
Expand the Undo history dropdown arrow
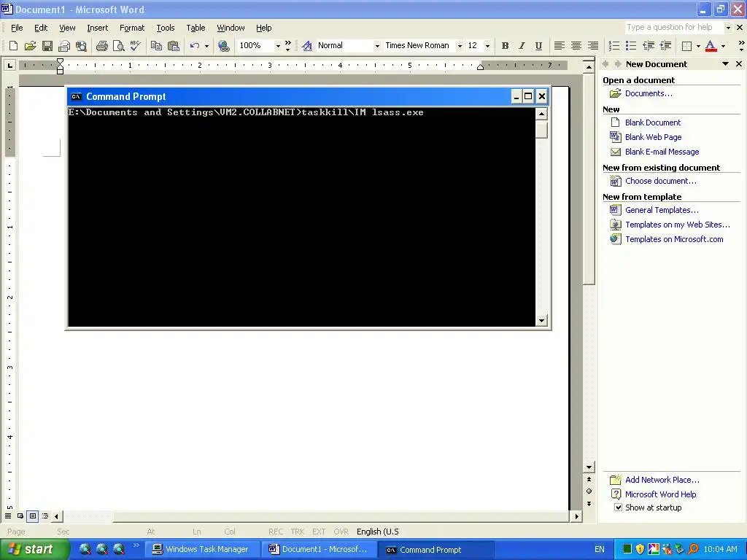pos(206,46)
